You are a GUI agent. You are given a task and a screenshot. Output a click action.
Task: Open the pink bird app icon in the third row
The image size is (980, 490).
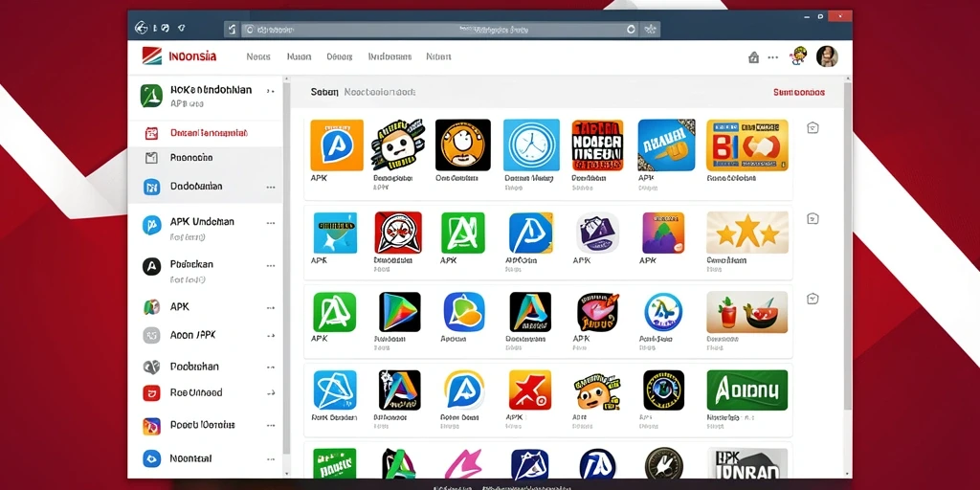point(598,312)
